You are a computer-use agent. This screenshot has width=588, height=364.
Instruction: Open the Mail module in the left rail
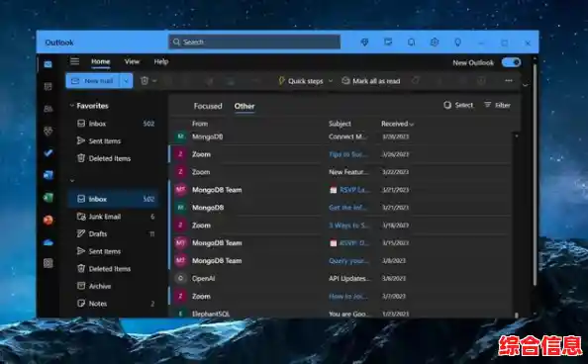[48, 64]
